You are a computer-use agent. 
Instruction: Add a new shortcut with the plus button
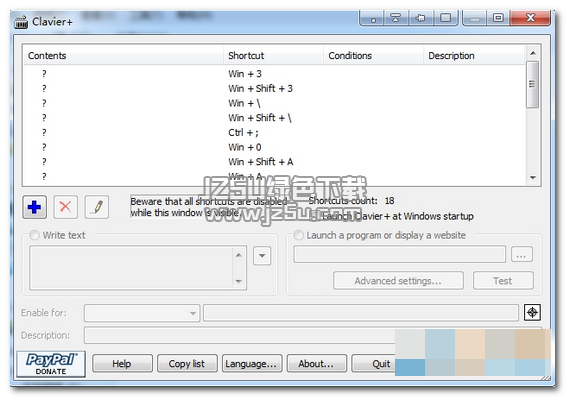(x=34, y=207)
